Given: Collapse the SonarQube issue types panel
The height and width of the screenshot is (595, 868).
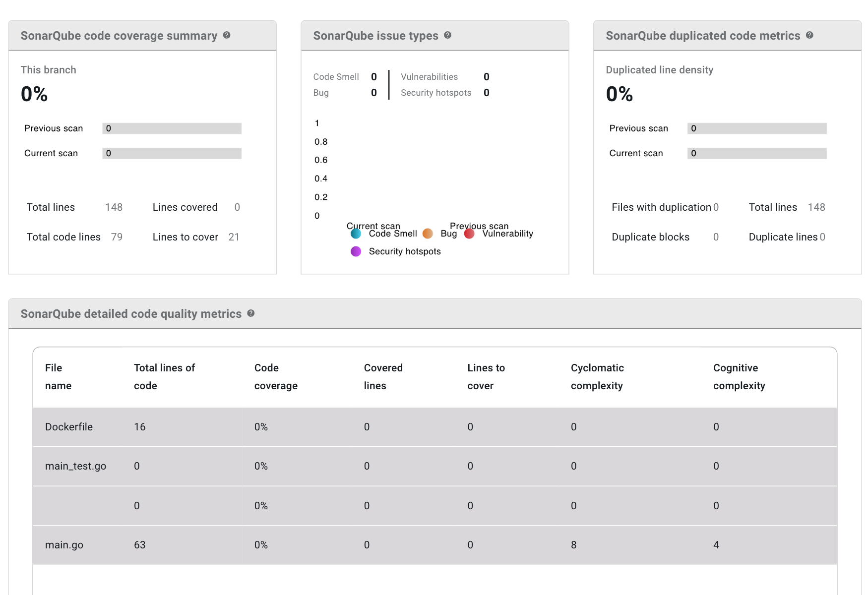Looking at the screenshot, I should [x=375, y=35].
